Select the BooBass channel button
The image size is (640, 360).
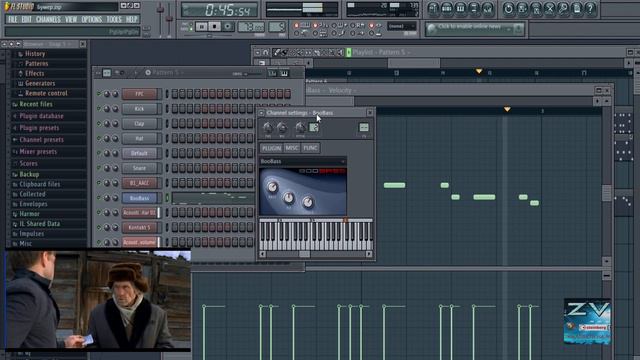pos(140,198)
